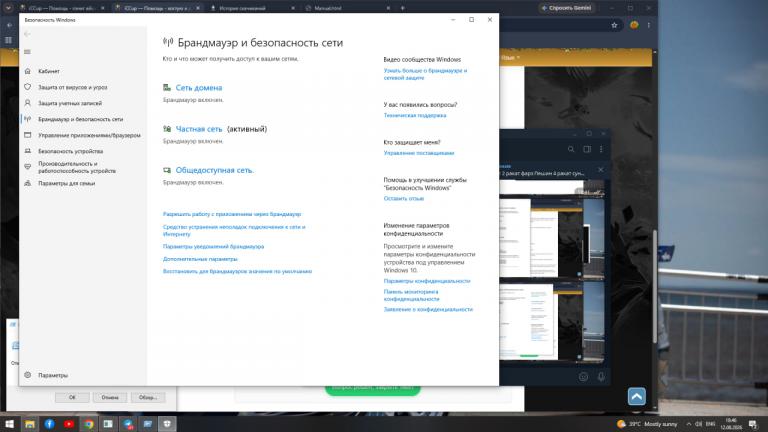Open the Windows Start menu
Viewport: 768px width, 432px height.
(x=9, y=424)
